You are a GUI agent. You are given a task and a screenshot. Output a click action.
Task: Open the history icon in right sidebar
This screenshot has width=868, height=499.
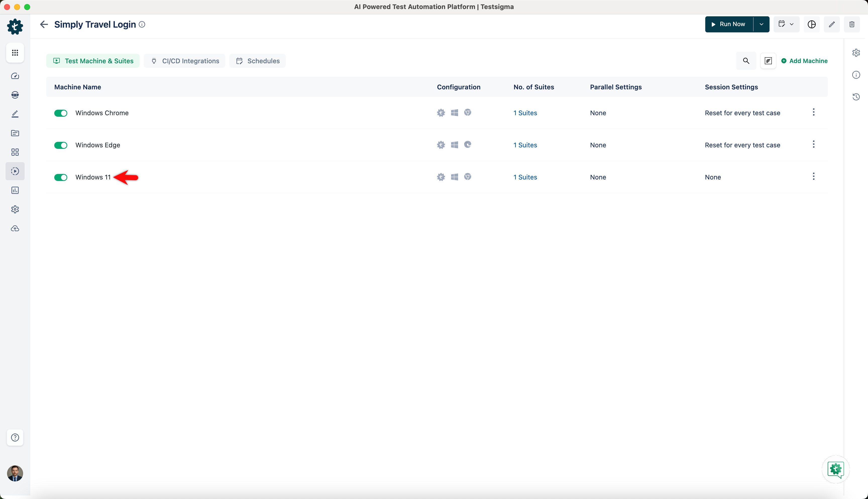point(856,97)
